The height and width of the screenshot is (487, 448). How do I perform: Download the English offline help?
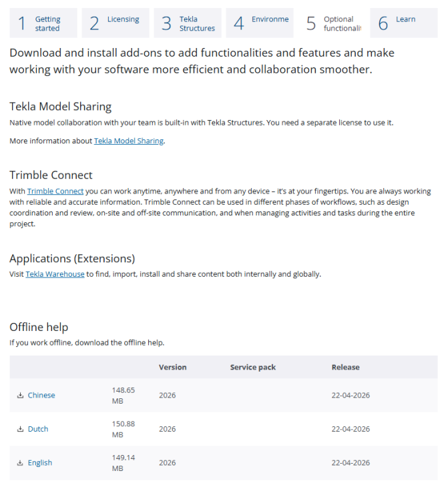tap(40, 463)
